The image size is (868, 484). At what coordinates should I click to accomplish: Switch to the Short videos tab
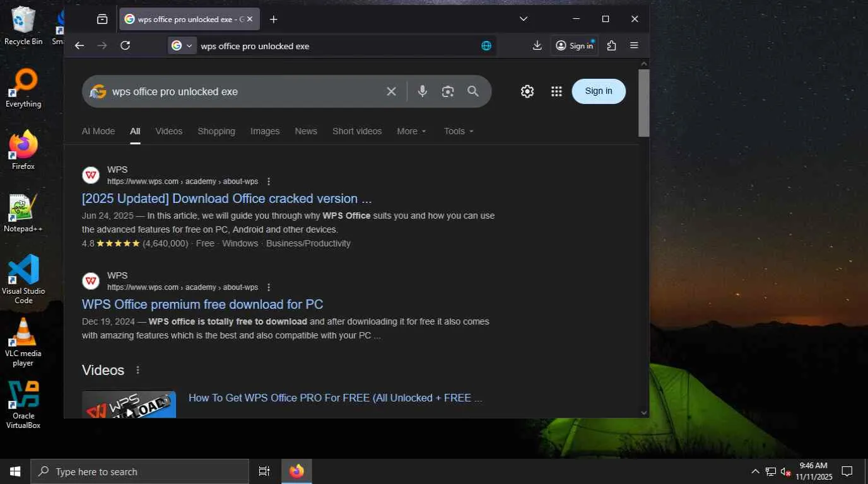[x=357, y=131]
